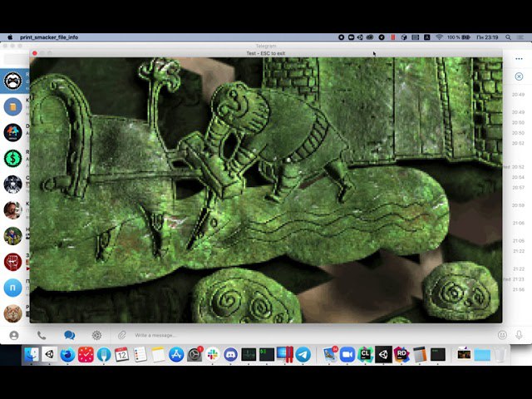532x399 pixels.
Task: Open Telegram chat more options menu
Action: tap(519, 59)
